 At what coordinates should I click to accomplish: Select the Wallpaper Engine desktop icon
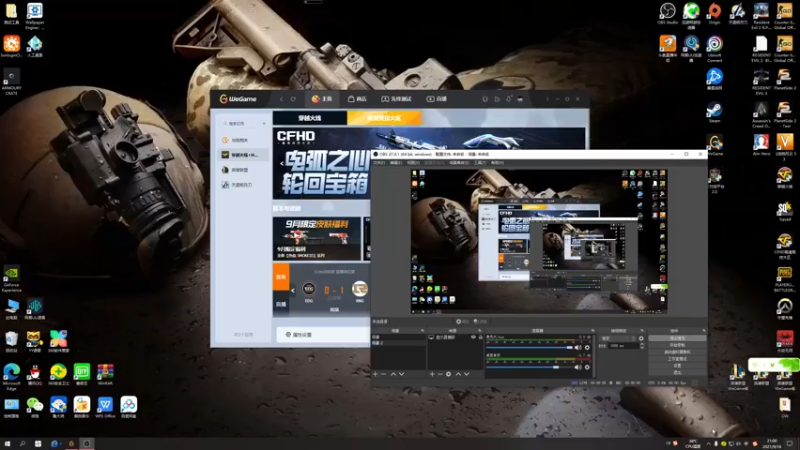35,15
